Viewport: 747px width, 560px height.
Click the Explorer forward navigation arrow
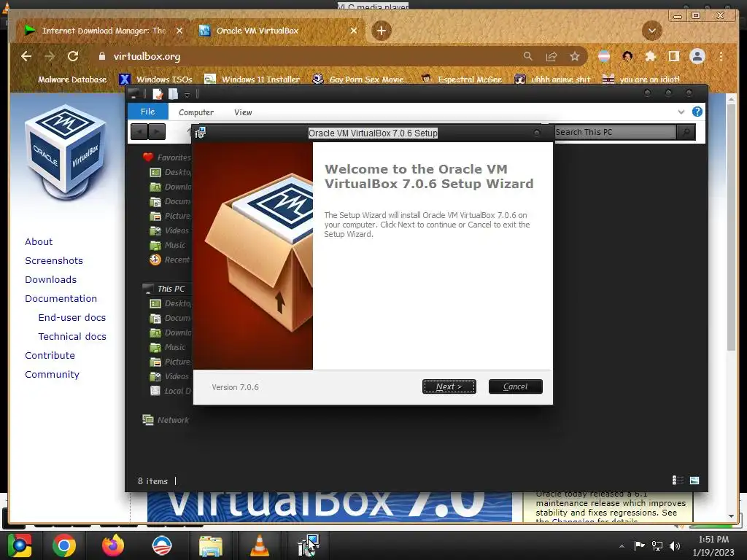pyautogui.click(x=157, y=131)
